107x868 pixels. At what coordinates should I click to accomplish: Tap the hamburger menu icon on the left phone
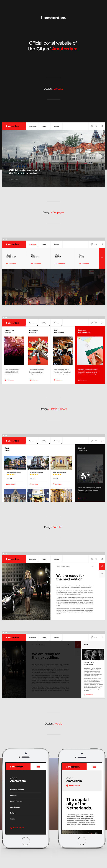click(38, 767)
